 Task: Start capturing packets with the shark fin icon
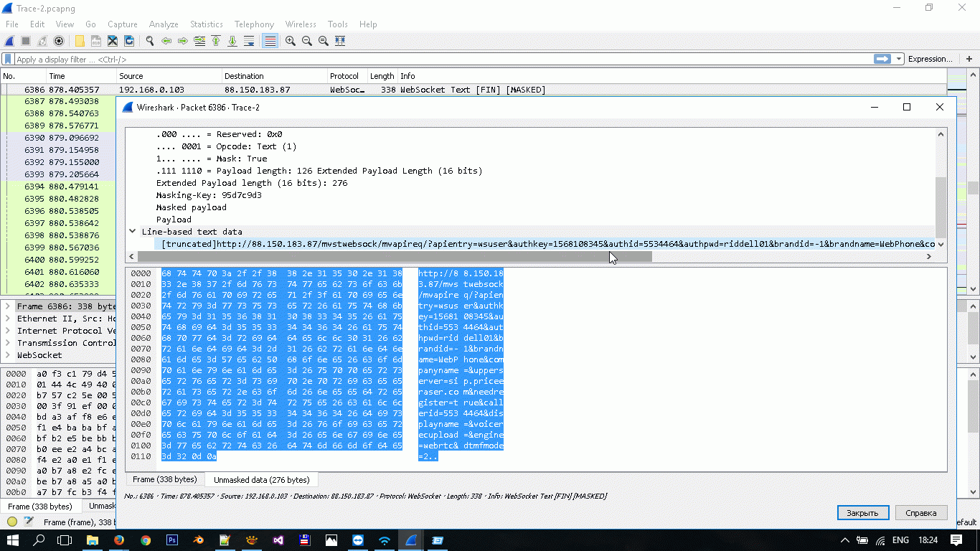coord(10,41)
